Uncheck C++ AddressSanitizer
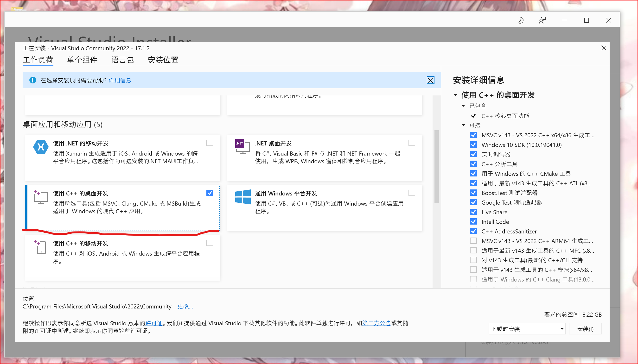The image size is (638, 364). (x=473, y=231)
